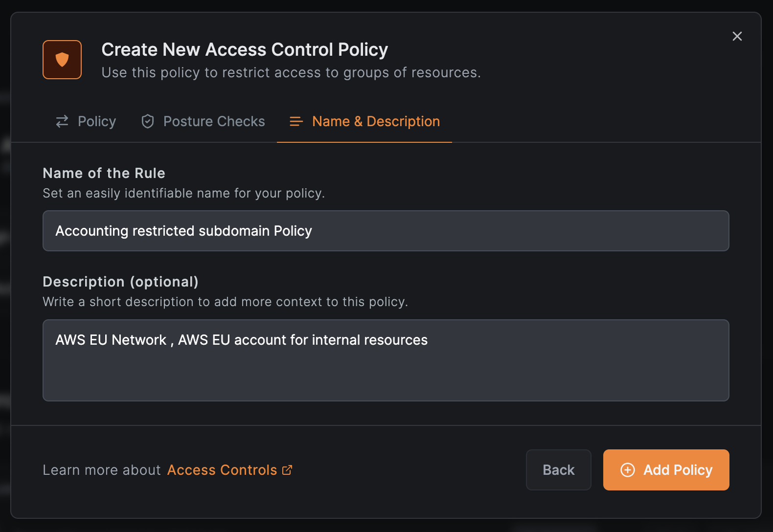Image resolution: width=773 pixels, height=532 pixels.
Task: Click the lines icon beside Name & Description
Action: pyautogui.click(x=296, y=121)
